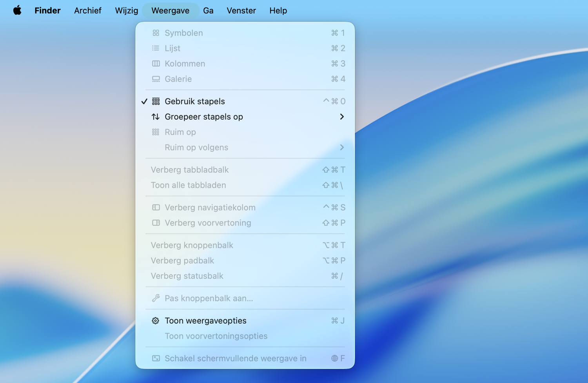Select the Kolommen columns icon
The height and width of the screenshot is (383, 588).
click(156, 64)
